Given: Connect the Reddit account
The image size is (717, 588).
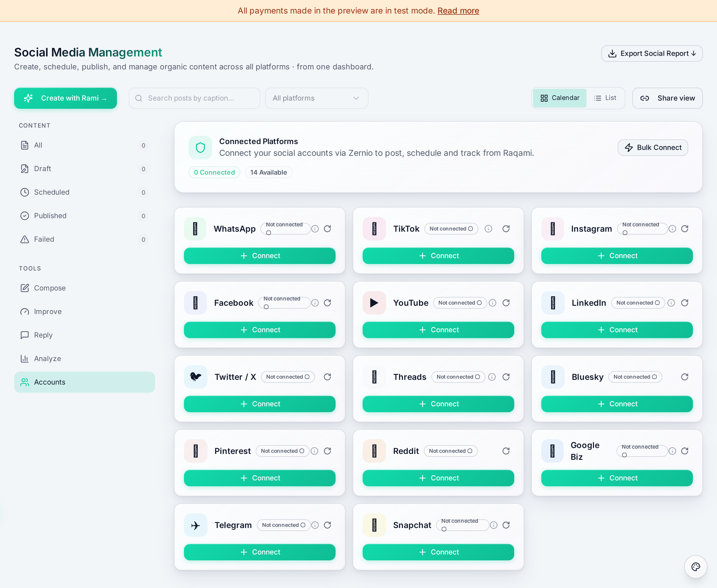Looking at the screenshot, I should 438,478.
